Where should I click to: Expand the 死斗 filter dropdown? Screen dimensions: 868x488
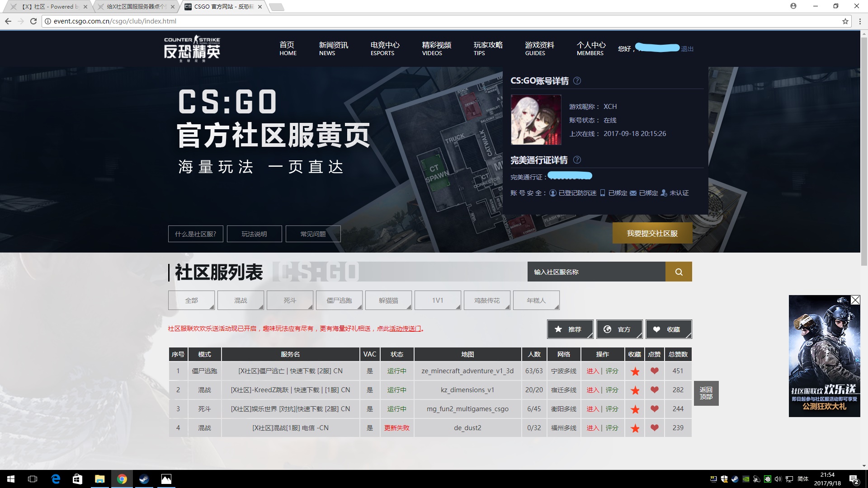pos(290,300)
